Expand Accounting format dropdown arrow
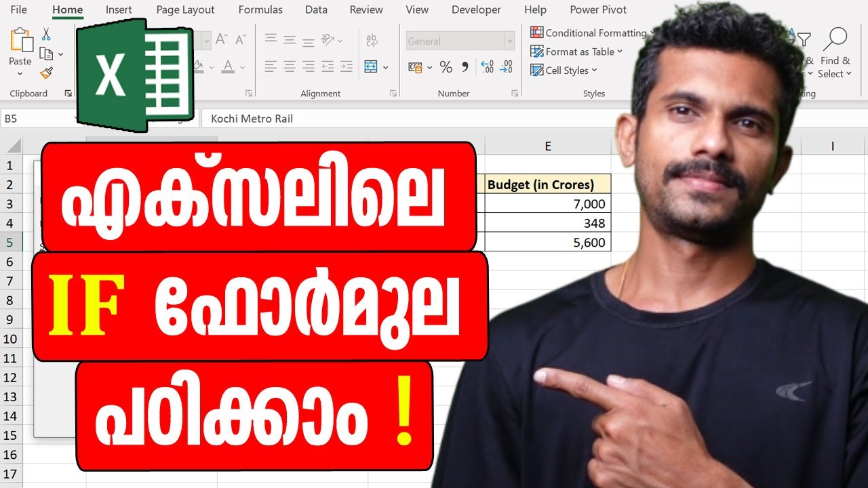The image size is (868, 488). tap(430, 68)
